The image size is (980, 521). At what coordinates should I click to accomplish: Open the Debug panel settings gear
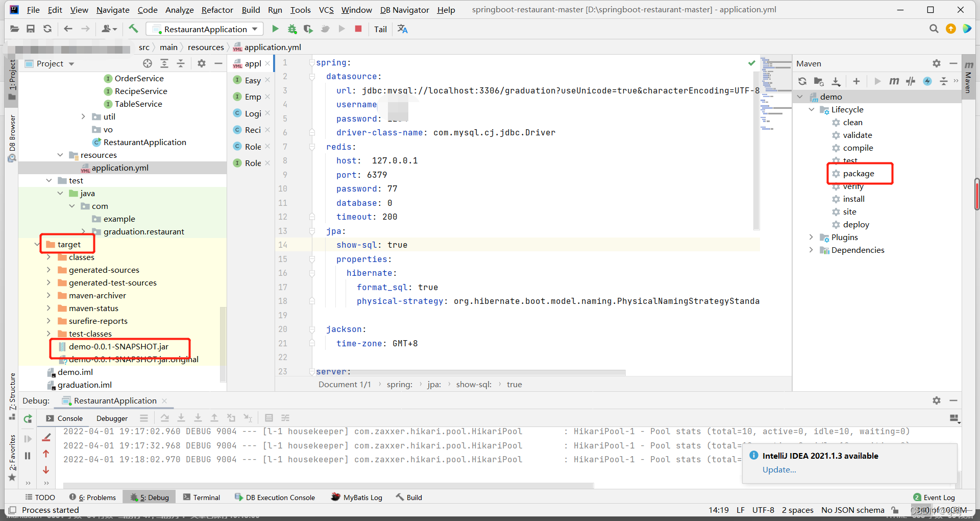coord(936,400)
